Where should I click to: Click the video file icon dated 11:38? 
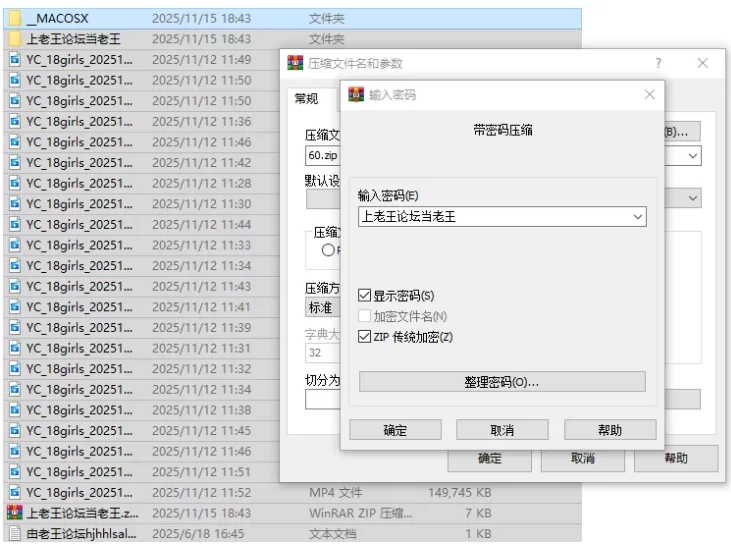pyautogui.click(x=15, y=410)
